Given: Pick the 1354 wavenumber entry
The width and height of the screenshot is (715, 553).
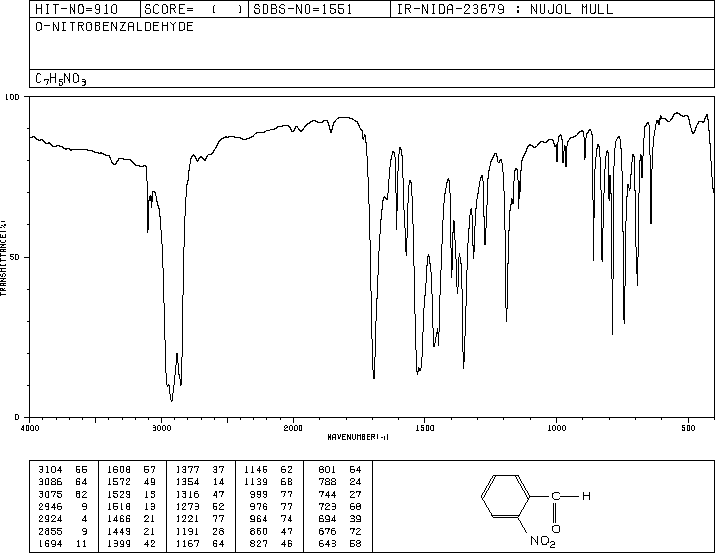Looking at the screenshot, I should click(187, 482).
